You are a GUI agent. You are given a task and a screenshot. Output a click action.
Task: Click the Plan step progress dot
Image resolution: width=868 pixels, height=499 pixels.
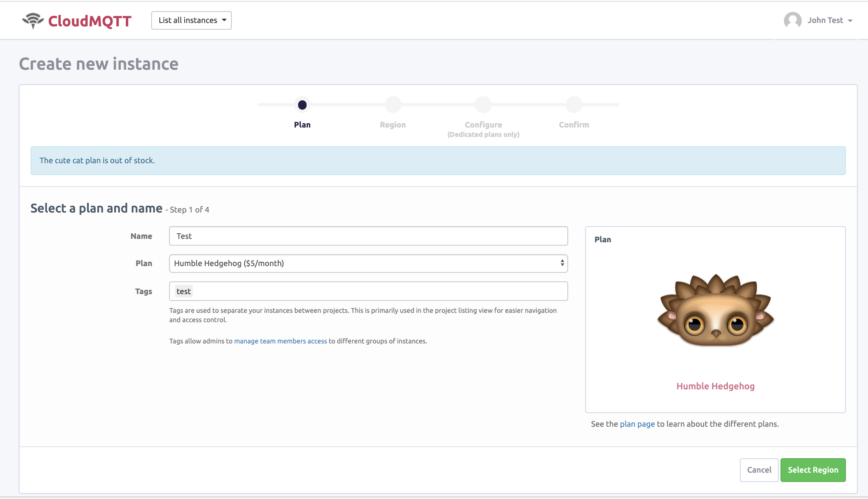tap(302, 105)
